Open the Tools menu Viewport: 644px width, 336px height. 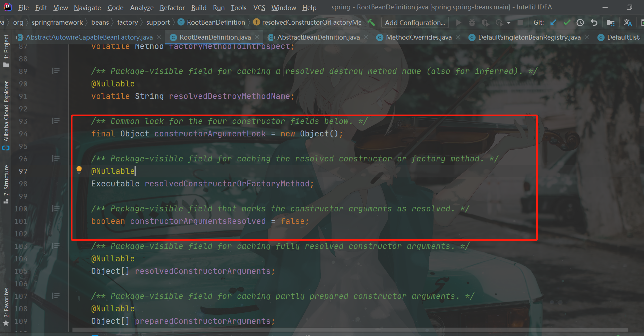[x=239, y=8]
